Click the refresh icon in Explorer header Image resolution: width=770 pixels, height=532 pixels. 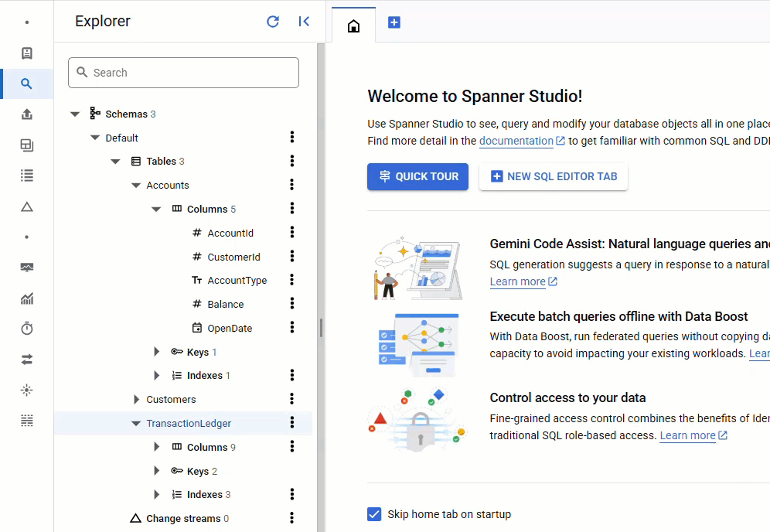[x=273, y=22]
